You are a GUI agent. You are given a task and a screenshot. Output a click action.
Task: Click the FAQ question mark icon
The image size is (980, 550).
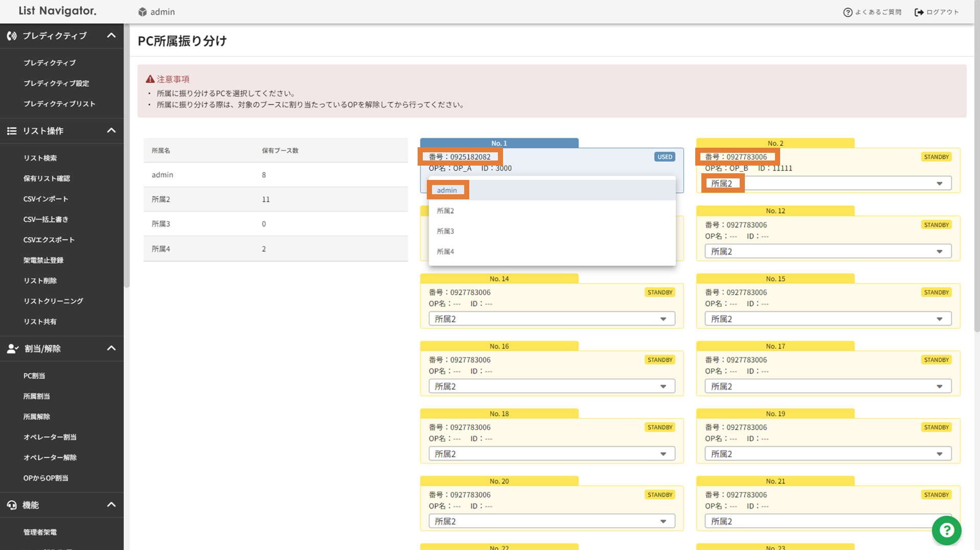[x=848, y=12]
